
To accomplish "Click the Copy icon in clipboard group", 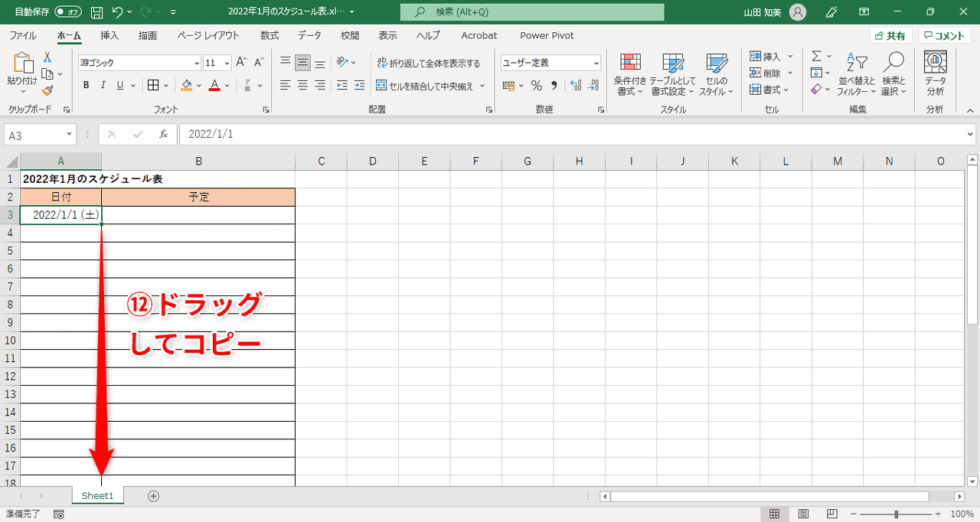I will pyautogui.click(x=47, y=73).
